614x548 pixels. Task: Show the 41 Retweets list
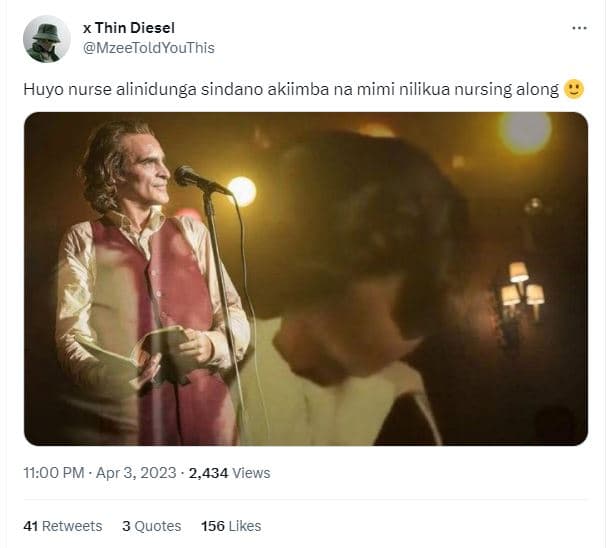coord(62,525)
